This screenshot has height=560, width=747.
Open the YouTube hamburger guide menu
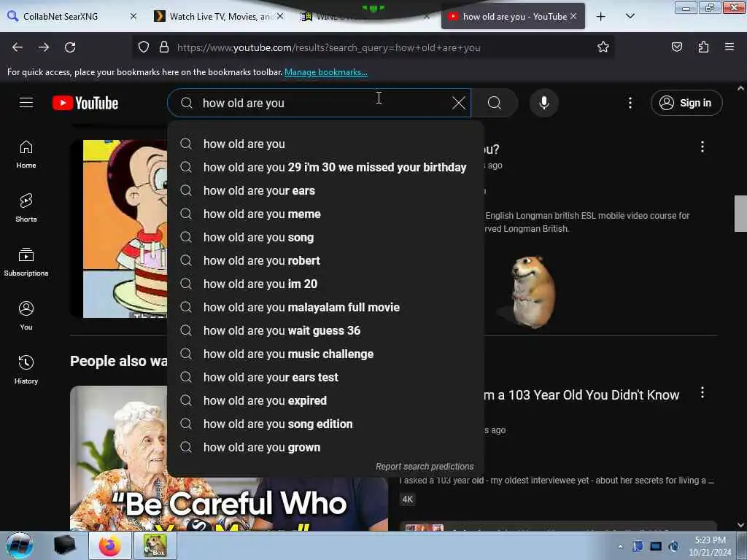coord(26,103)
